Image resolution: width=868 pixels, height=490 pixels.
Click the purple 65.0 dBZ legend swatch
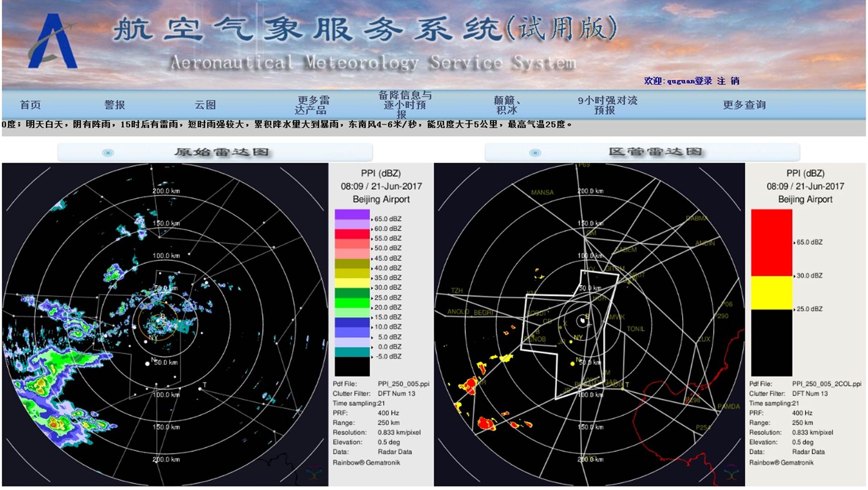(x=352, y=215)
